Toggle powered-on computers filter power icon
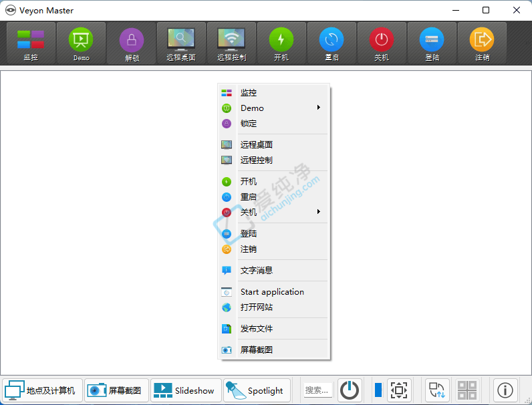This screenshot has width=532, height=405. point(350,390)
